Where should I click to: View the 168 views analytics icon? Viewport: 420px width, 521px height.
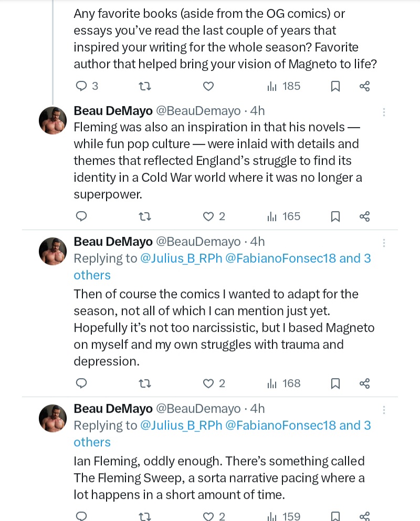tap(271, 384)
